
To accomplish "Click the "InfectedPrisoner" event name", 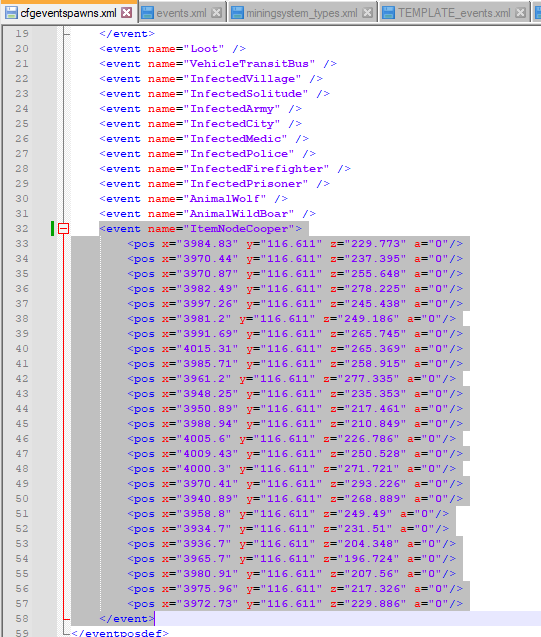I will (x=246, y=184).
